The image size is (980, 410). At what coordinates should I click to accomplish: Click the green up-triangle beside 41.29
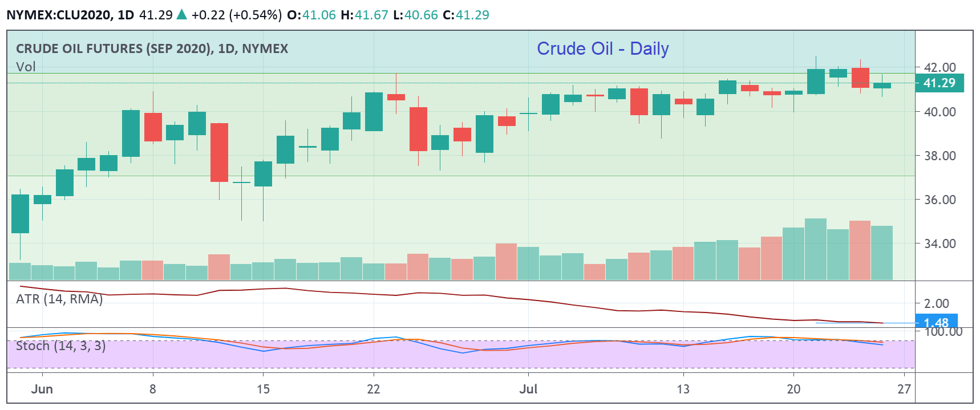(x=182, y=15)
